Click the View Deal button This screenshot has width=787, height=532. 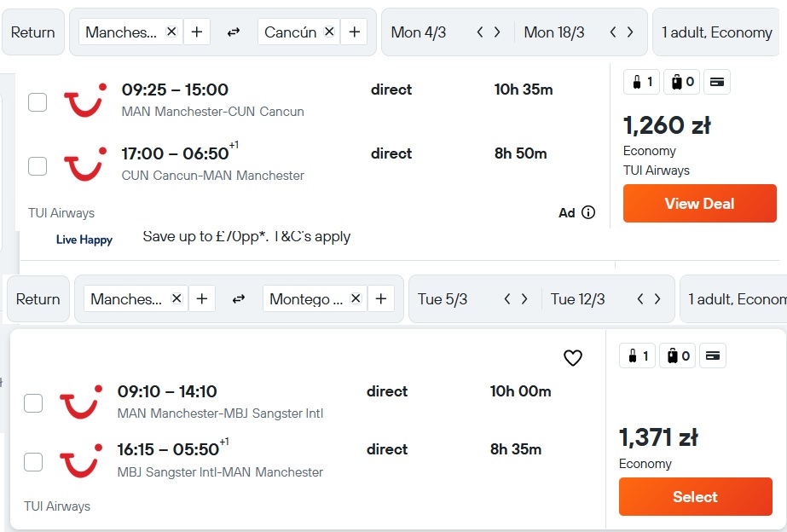coord(700,203)
